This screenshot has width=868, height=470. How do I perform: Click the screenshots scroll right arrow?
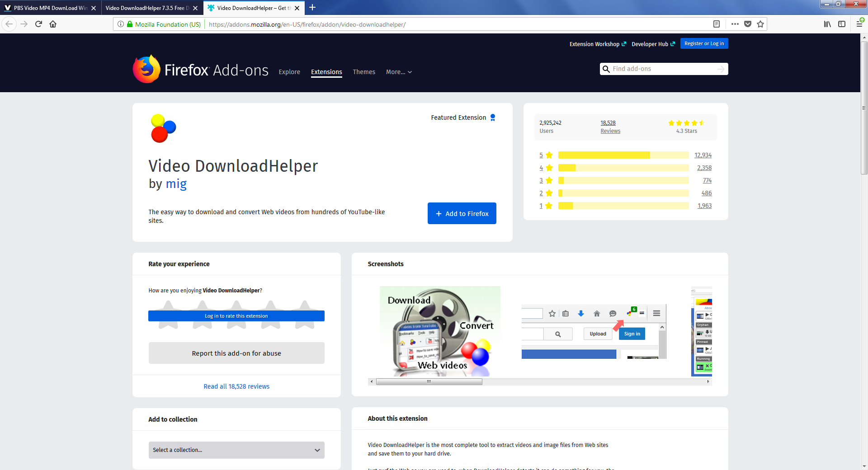click(708, 382)
